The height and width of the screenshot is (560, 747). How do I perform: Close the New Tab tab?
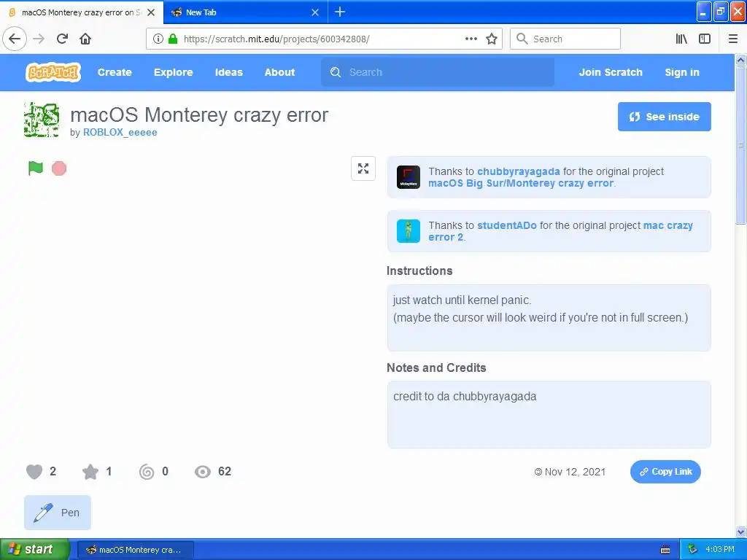click(x=315, y=12)
